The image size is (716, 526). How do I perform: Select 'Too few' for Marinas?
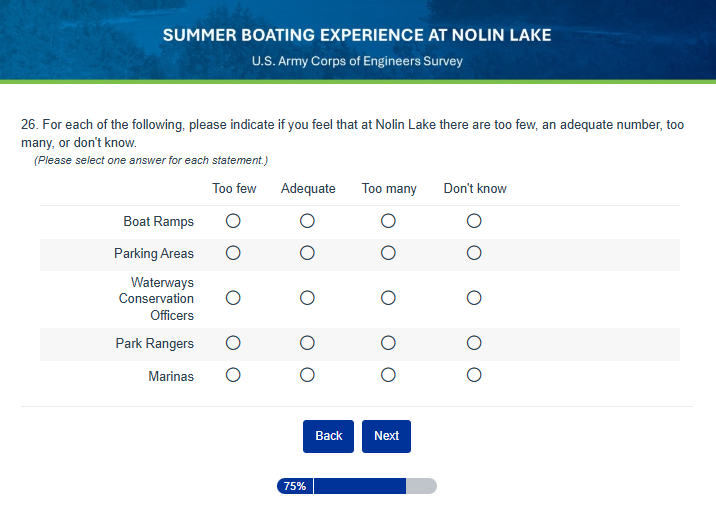tap(233, 375)
